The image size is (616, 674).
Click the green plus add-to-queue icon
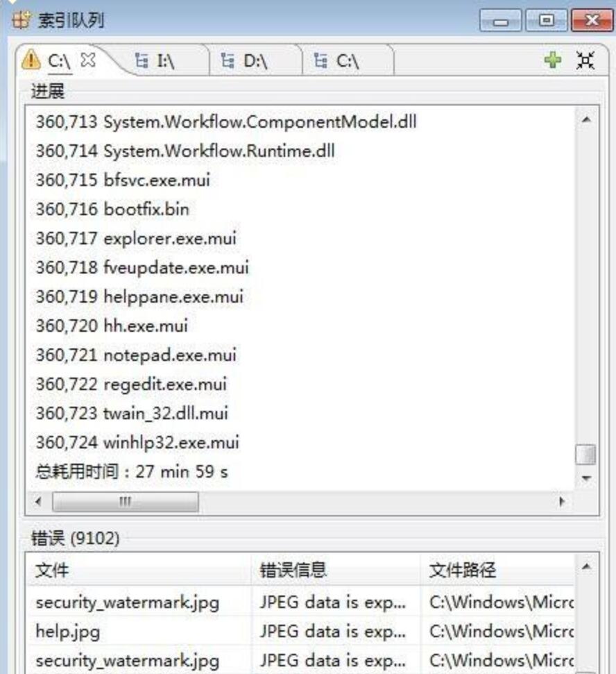coord(552,60)
